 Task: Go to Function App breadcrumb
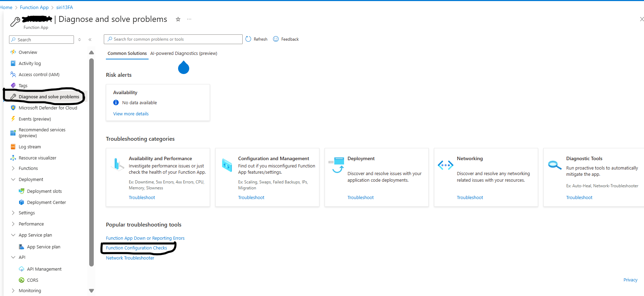pyautogui.click(x=34, y=7)
